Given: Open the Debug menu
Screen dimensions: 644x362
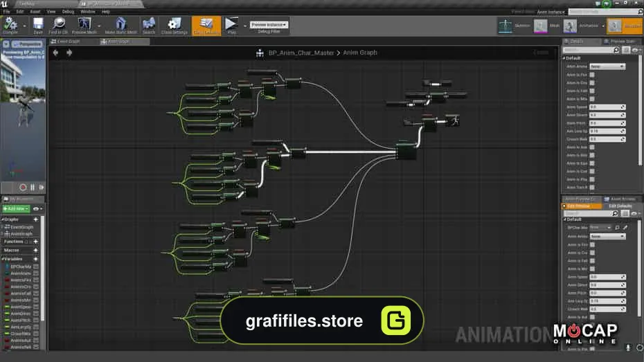Looking at the screenshot, I should 68,12.
